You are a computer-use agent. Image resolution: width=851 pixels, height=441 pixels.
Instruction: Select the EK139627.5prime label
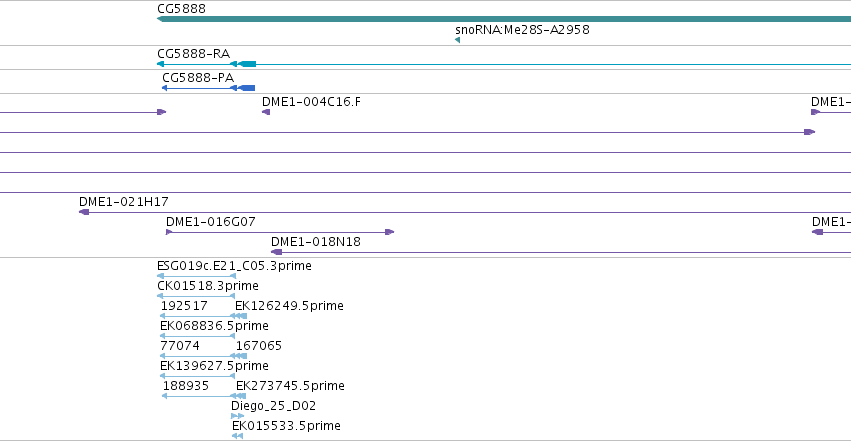tap(214, 366)
